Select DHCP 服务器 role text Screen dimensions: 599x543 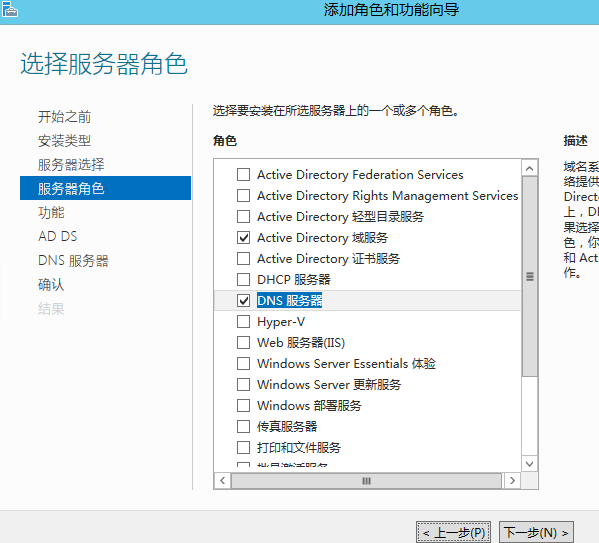[x=294, y=280]
